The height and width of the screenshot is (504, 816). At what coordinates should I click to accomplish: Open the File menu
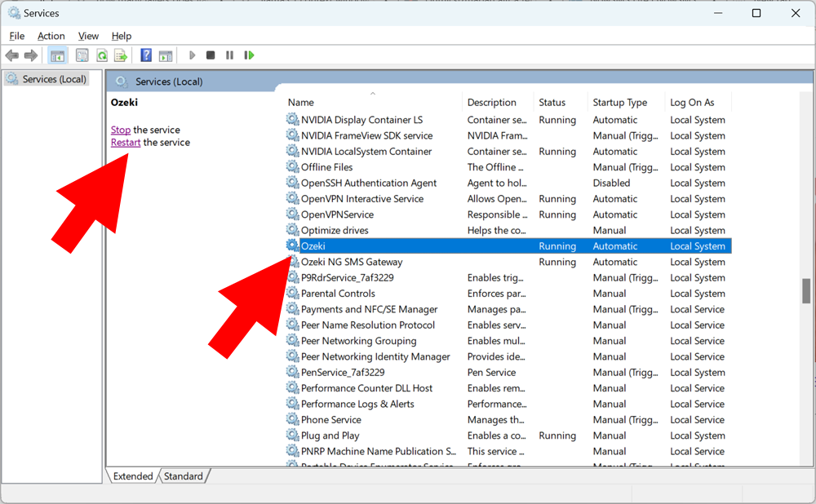pos(16,36)
